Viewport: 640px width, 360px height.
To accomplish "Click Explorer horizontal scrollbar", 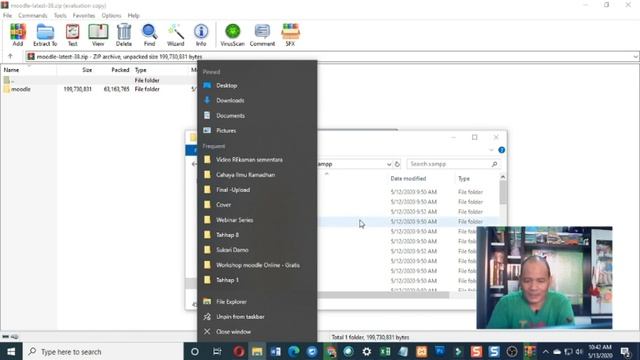I will coord(384,294).
